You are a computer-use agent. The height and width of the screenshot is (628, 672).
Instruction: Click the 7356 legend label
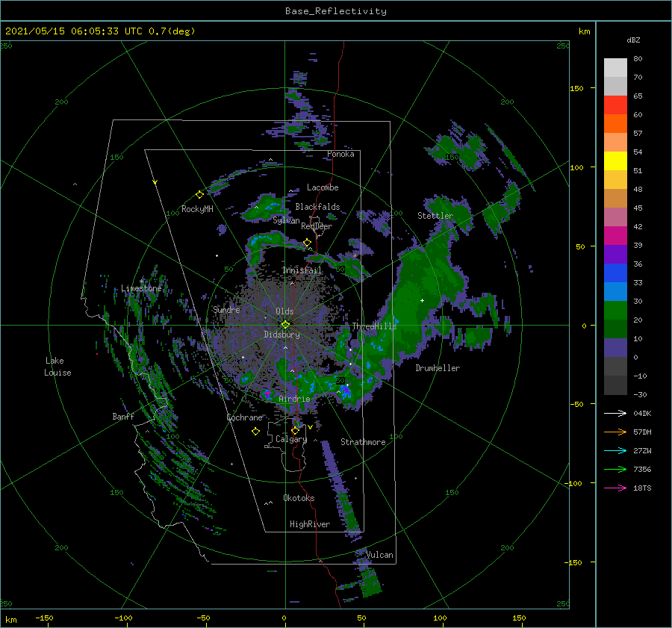(642, 470)
